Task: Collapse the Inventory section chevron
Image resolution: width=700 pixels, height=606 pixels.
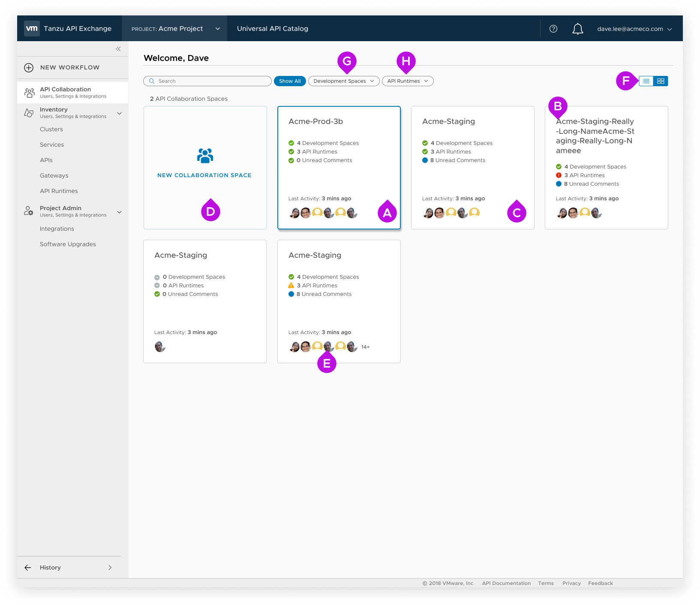Action: click(x=120, y=113)
